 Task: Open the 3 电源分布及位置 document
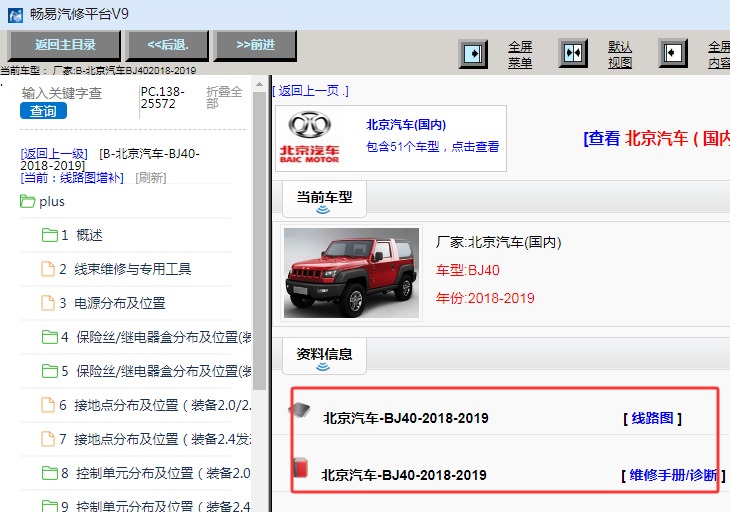click(103, 303)
